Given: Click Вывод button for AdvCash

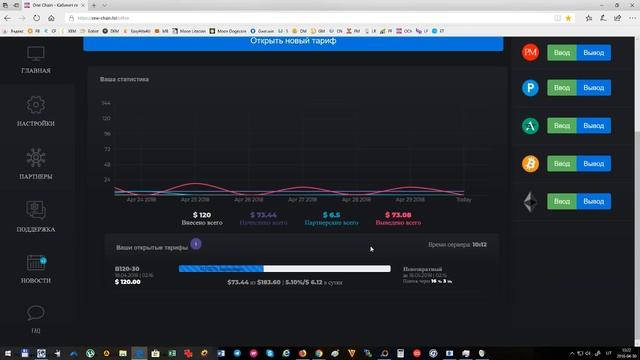Looking at the screenshot, I should [593, 126].
